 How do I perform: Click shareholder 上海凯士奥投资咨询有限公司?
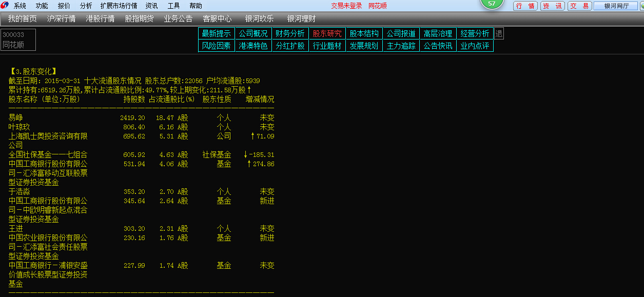pos(48,141)
